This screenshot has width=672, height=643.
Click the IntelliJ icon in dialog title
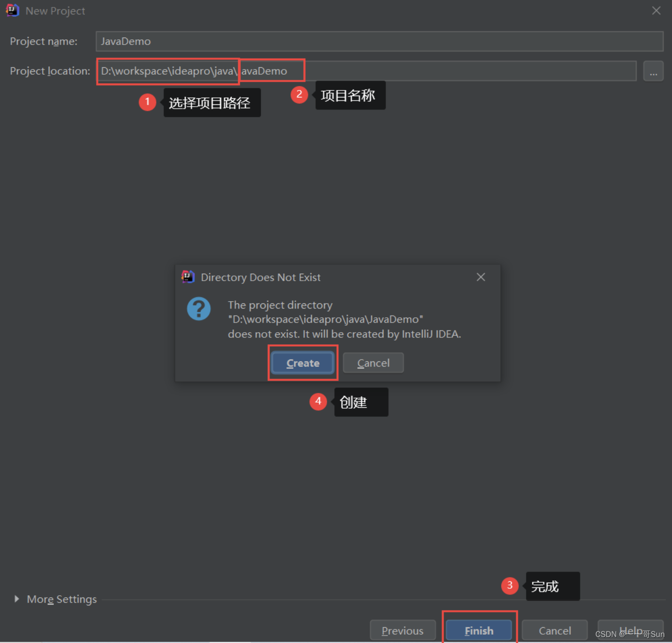click(187, 277)
